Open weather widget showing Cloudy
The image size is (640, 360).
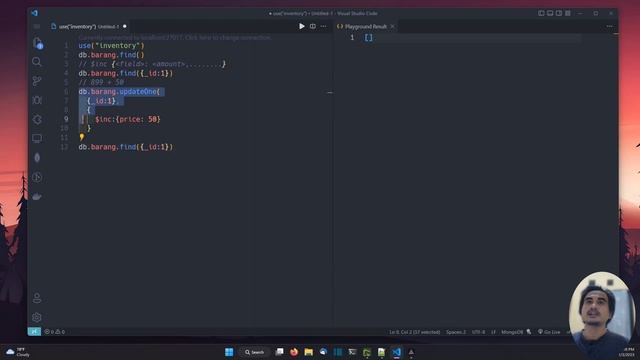pyautogui.click(x=18, y=352)
